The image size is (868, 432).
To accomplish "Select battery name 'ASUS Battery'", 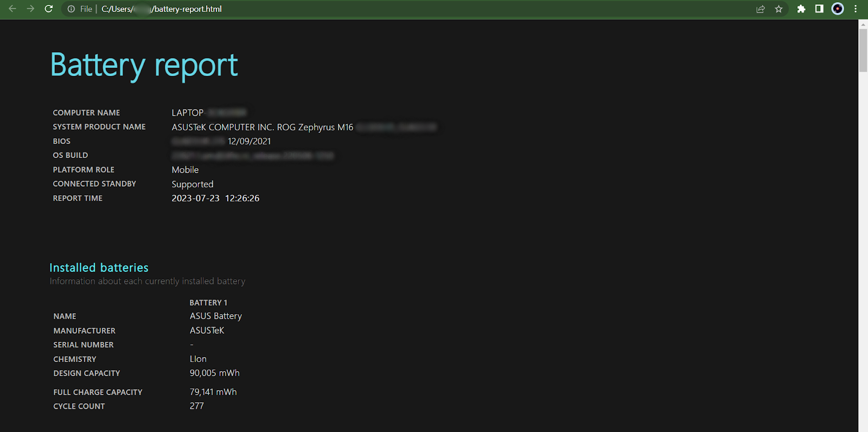I will pos(216,316).
